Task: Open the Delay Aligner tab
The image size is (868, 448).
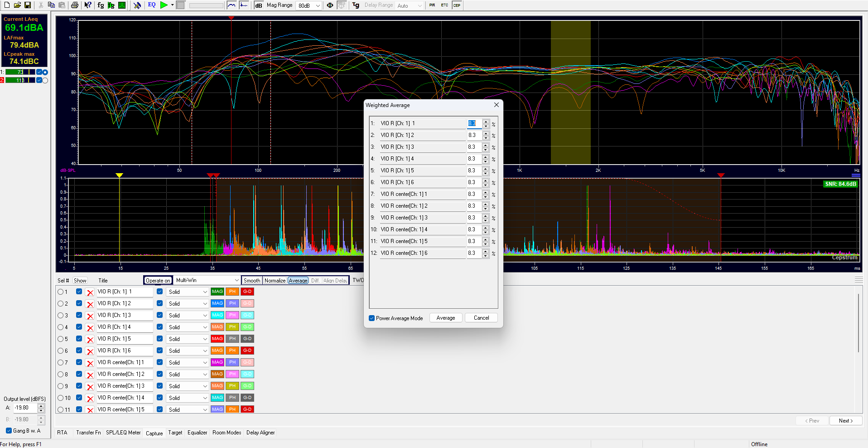Action: pyautogui.click(x=260, y=433)
